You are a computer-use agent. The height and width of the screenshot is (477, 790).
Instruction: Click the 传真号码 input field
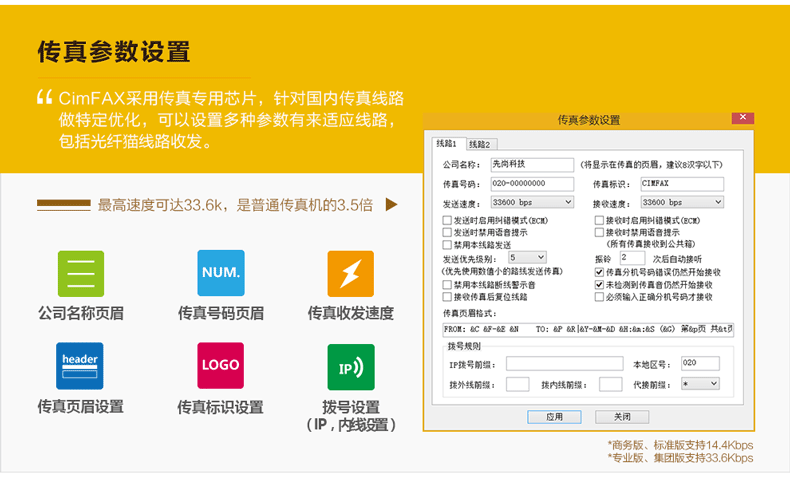pyautogui.click(x=532, y=184)
